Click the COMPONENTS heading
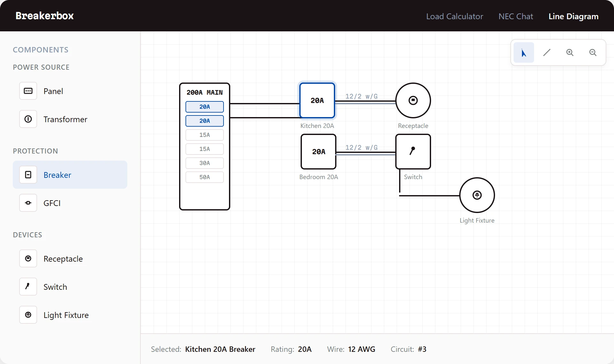Image resolution: width=614 pixels, height=364 pixels. 41,50
